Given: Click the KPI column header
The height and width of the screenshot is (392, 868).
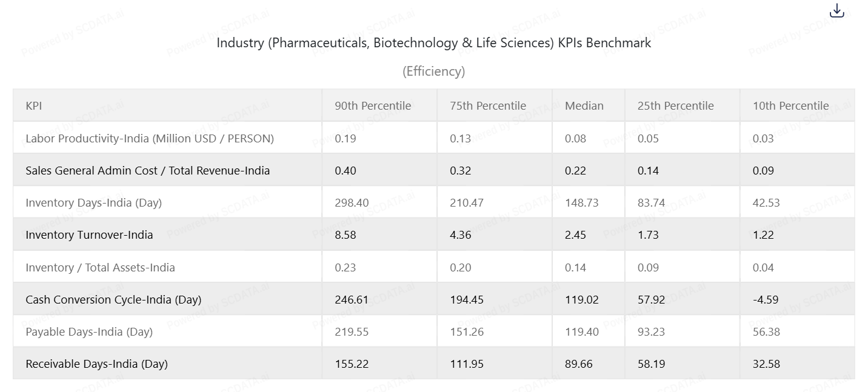Looking at the screenshot, I should click(34, 106).
